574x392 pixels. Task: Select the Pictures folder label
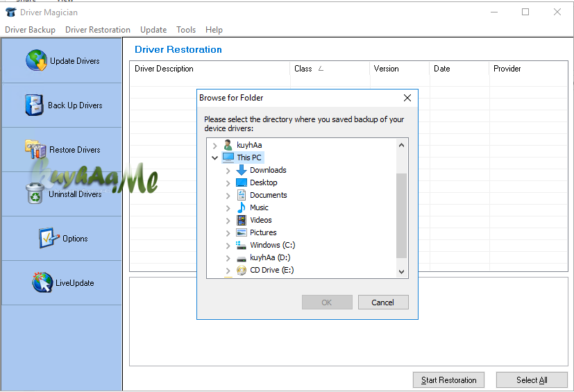pos(263,232)
